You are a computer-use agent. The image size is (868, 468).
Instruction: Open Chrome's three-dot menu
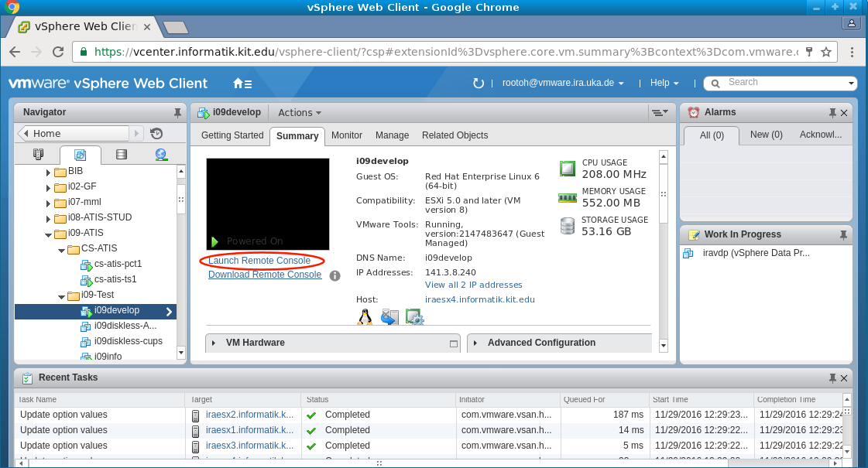852,52
